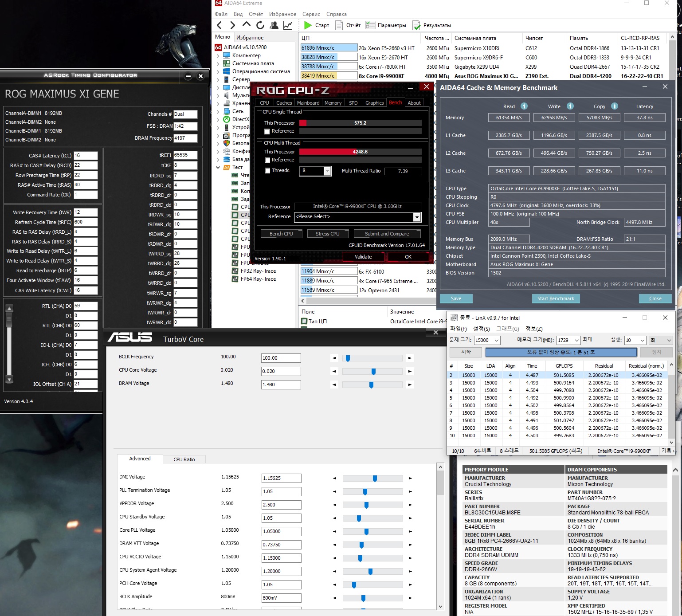Open CPU Ratio tab in TurboV Core

click(184, 459)
